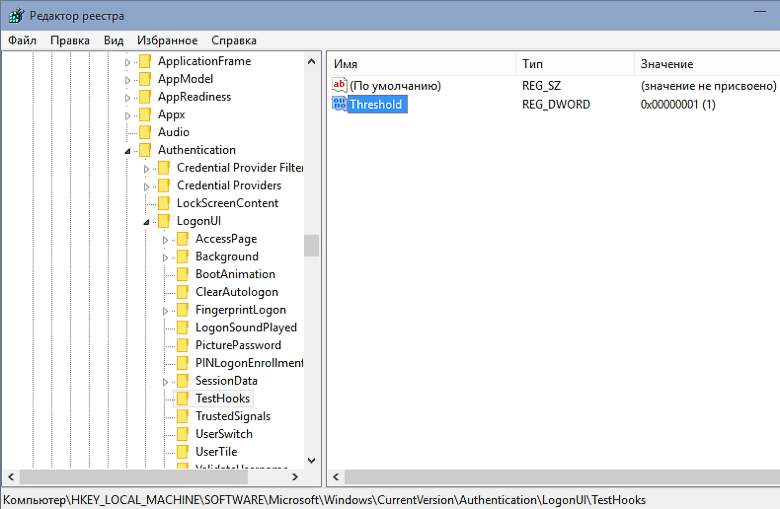The width and height of the screenshot is (780, 509).
Task: Click the SessionData folder icon
Action: (x=183, y=381)
